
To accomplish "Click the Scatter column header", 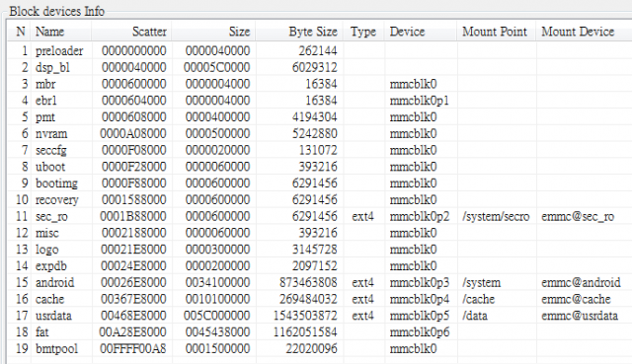I will [x=149, y=32].
